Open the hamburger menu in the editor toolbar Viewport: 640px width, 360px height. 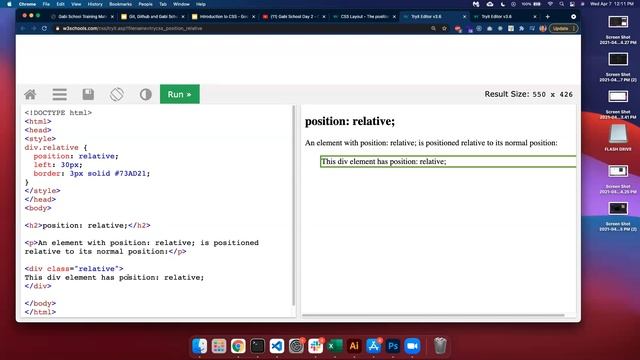[60, 94]
